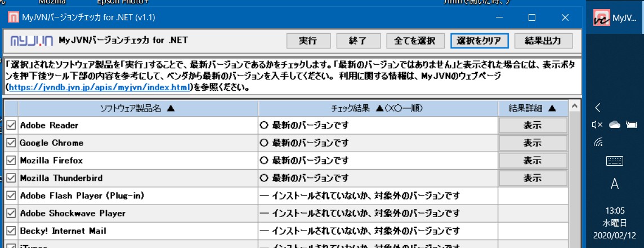
Task: Open the jvndb.jvn.jp MyJVN web link
Action: 100,87
